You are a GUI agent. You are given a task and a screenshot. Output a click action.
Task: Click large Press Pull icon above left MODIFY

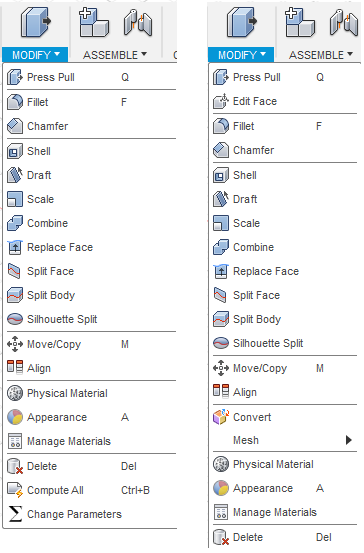click(x=35, y=23)
